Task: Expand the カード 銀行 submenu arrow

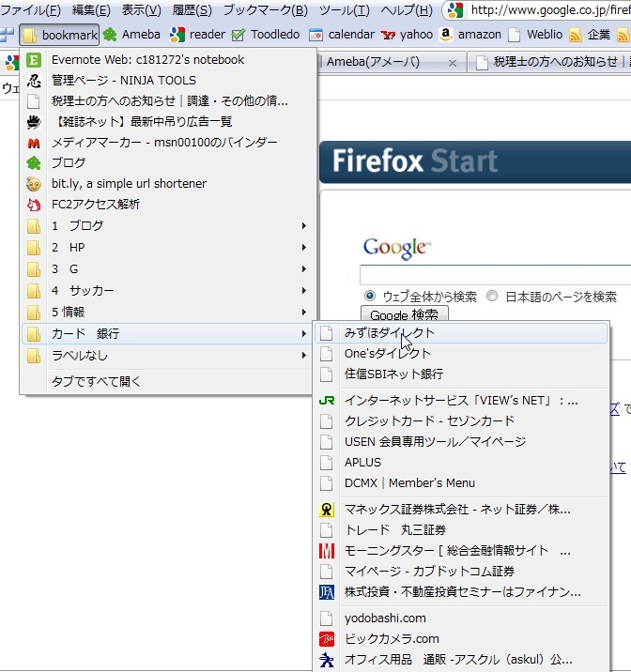Action: [x=304, y=333]
